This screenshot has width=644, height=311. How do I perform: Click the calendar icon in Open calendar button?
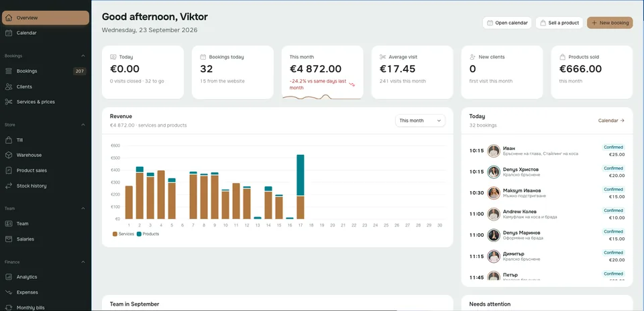tap(490, 23)
